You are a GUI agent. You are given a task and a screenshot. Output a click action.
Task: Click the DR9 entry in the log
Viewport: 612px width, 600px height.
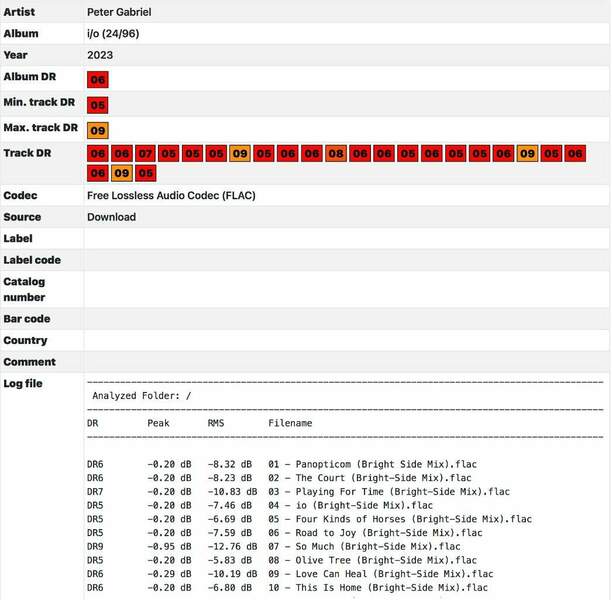pos(95,546)
